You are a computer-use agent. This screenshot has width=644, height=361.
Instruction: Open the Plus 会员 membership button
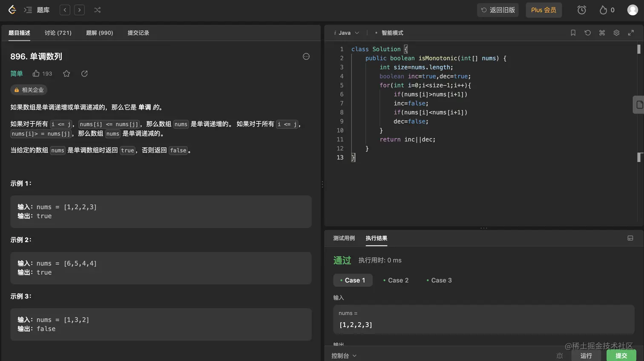coord(544,10)
